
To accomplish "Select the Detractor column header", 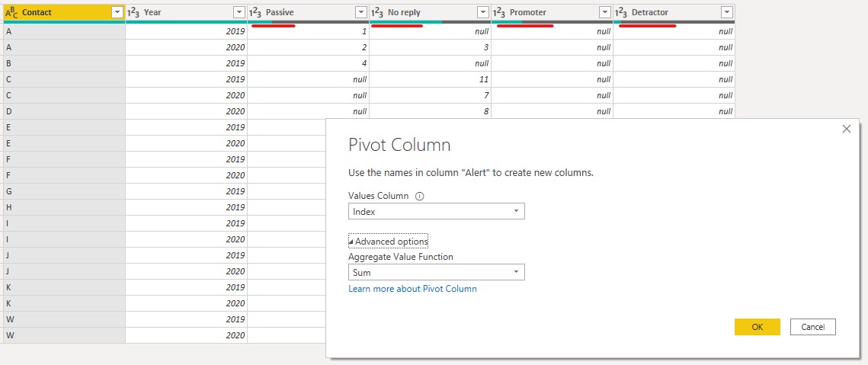I will pyautogui.click(x=674, y=12).
